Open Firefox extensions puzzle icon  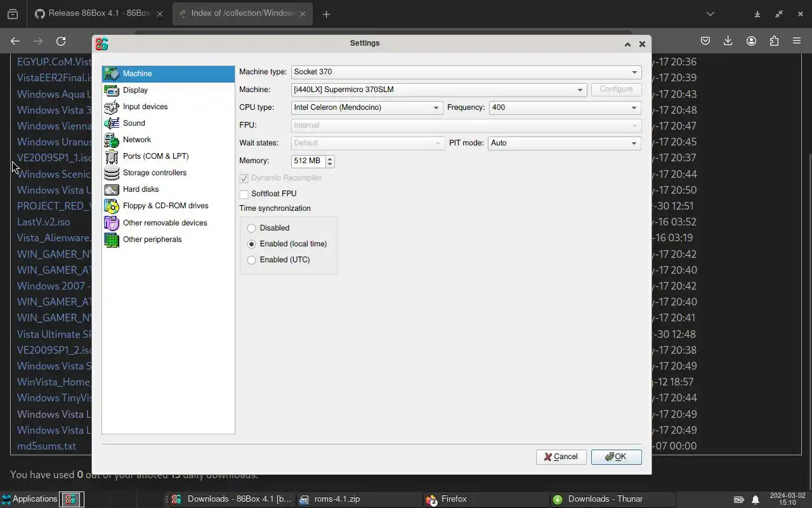(x=774, y=41)
